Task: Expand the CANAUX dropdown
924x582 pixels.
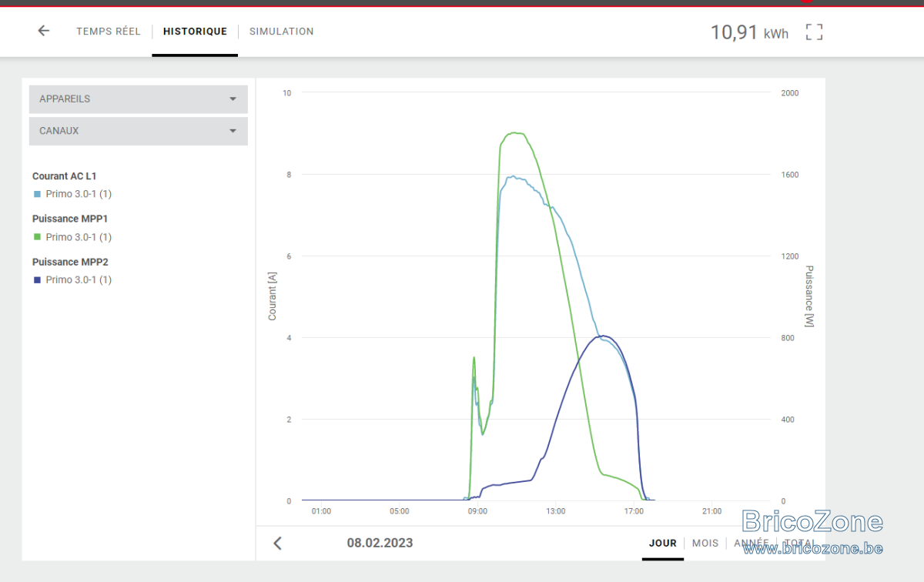Action: (139, 132)
